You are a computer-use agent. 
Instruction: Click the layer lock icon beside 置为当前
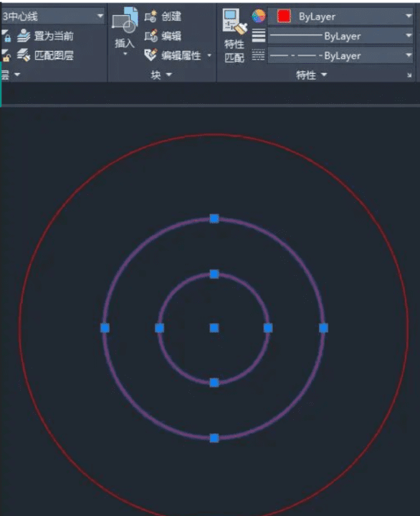click(x=6, y=36)
